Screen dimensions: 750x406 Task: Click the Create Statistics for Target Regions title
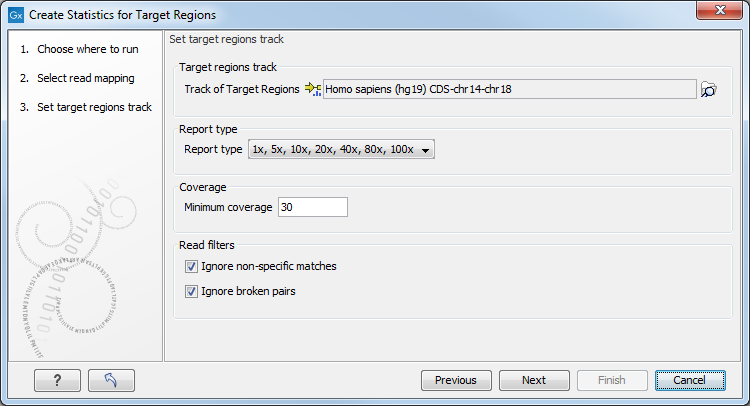(x=122, y=15)
